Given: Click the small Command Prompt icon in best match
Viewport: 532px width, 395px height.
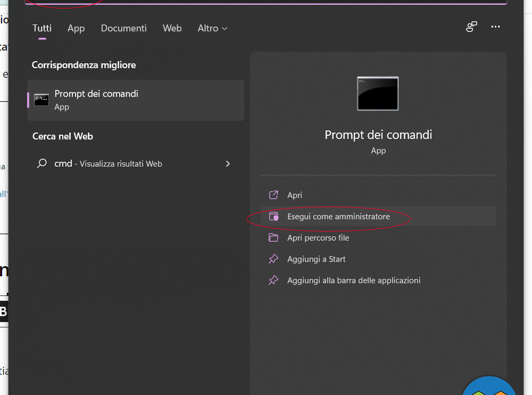Looking at the screenshot, I should click(41, 100).
